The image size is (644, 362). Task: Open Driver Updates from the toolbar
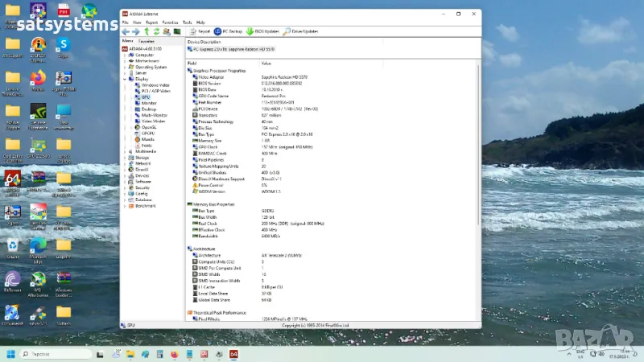pyautogui.click(x=303, y=31)
